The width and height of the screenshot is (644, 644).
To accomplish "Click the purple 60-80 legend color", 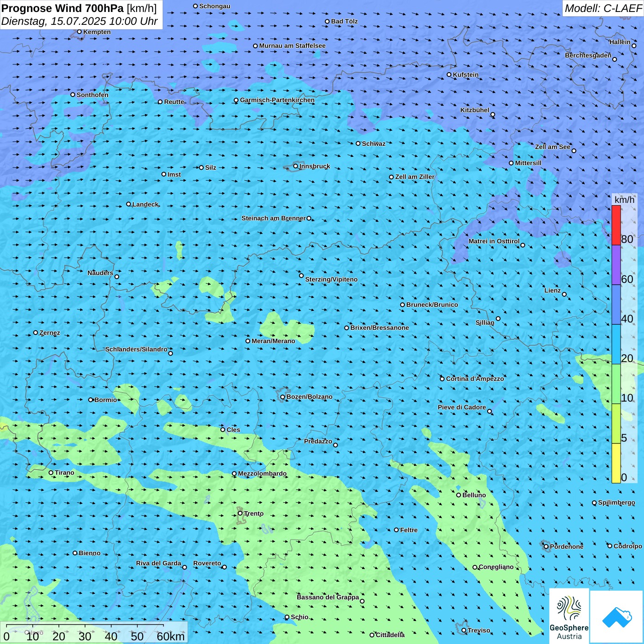I will [616, 265].
